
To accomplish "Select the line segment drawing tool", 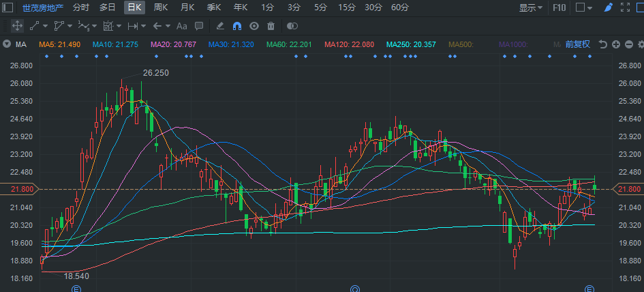I will pyautogui.click(x=35, y=26).
